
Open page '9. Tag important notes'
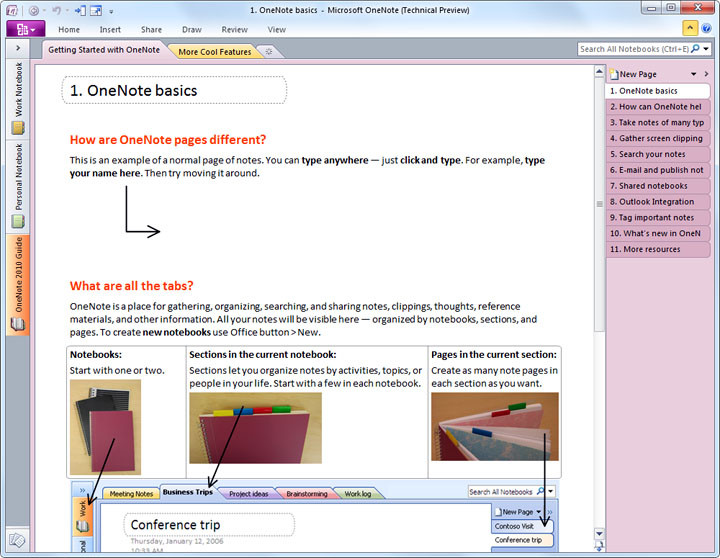(x=658, y=218)
